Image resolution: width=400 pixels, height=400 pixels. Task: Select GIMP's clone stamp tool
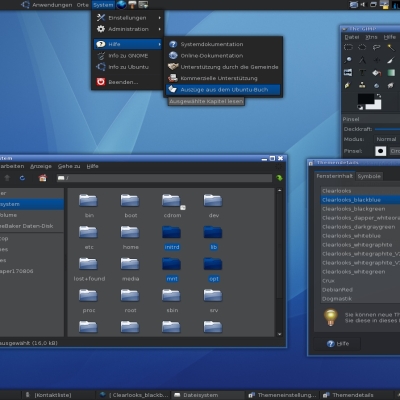362,85
